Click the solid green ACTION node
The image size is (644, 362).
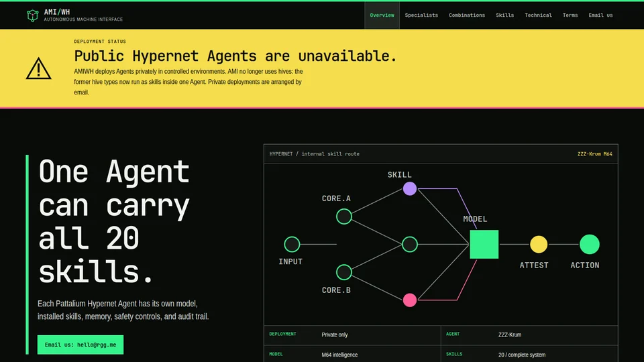click(590, 244)
